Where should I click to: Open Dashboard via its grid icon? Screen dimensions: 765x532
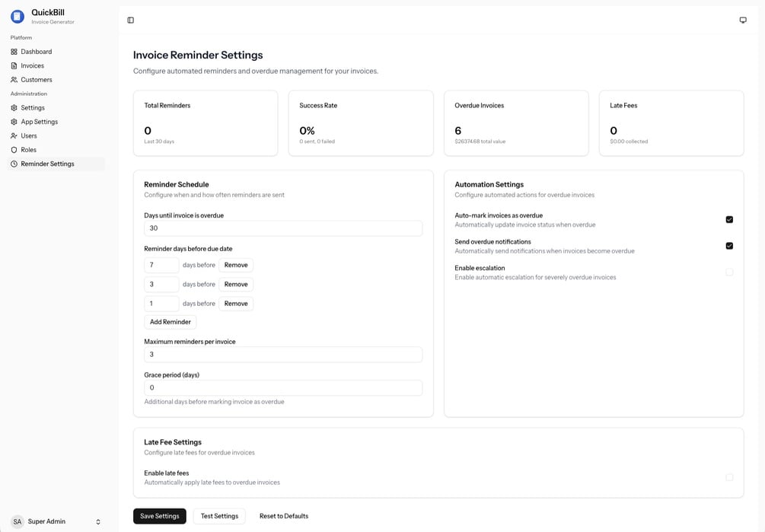point(14,52)
